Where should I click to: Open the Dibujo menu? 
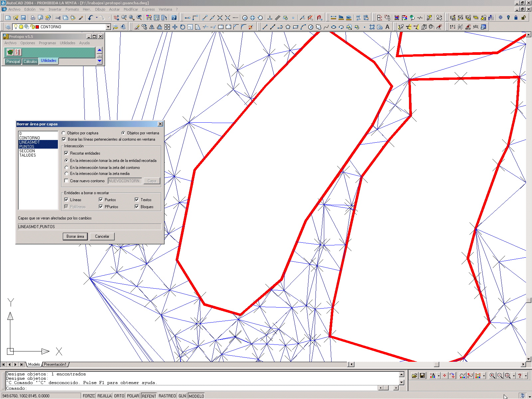[100, 9]
